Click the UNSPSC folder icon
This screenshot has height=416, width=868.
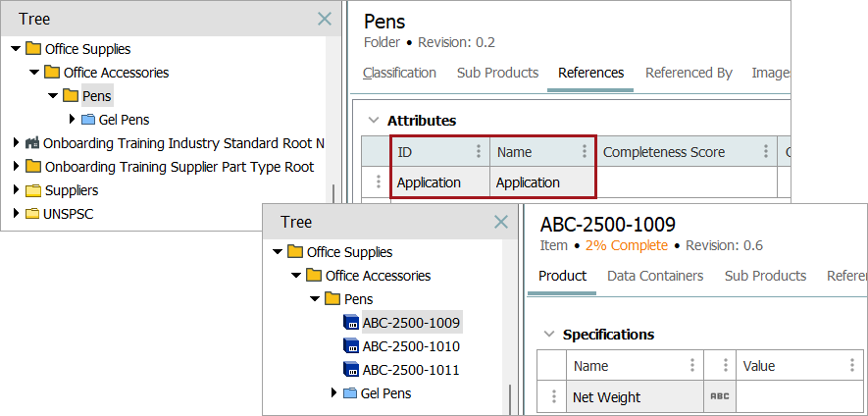tap(32, 214)
